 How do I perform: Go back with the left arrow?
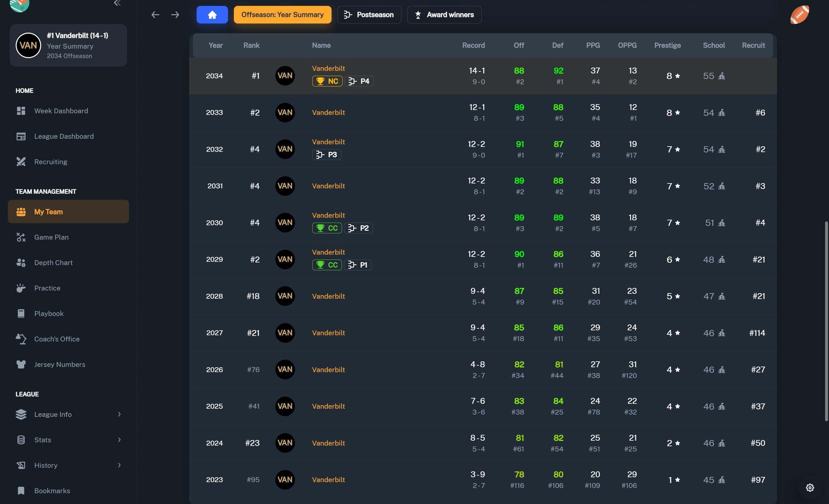pyautogui.click(x=155, y=15)
